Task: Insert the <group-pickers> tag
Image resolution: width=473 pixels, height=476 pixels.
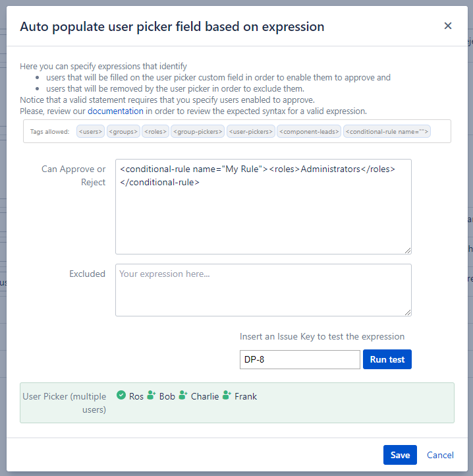Action: [198, 132]
